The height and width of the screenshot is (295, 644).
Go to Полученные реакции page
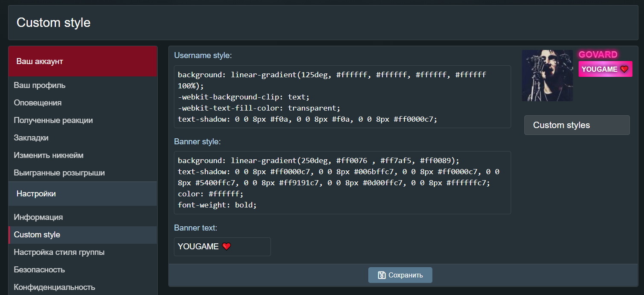53,120
